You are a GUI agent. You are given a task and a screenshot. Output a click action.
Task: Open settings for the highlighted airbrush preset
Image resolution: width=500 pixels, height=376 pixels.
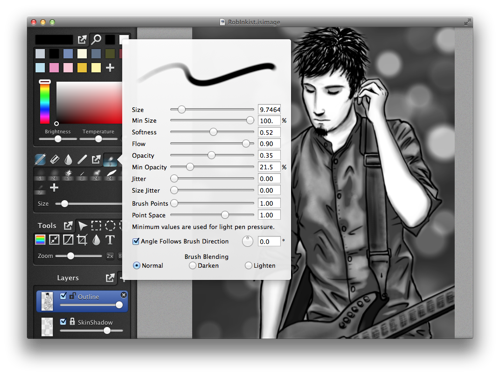pos(110,160)
